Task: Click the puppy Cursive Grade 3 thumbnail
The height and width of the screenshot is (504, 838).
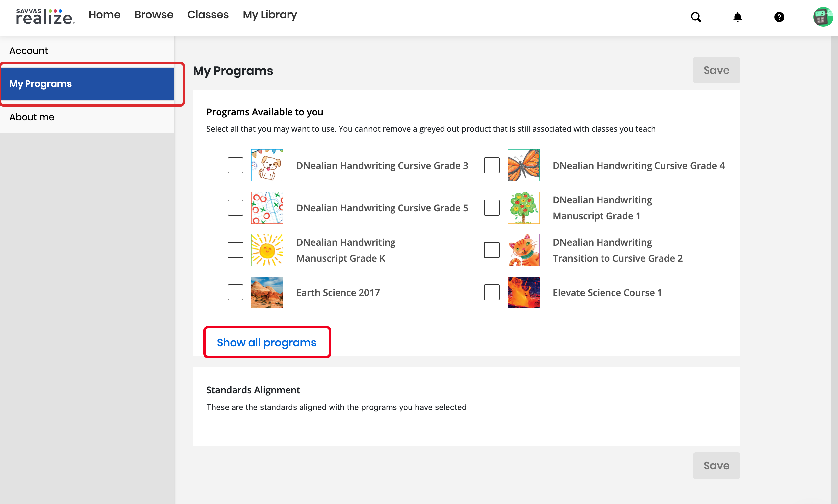Action: (267, 165)
